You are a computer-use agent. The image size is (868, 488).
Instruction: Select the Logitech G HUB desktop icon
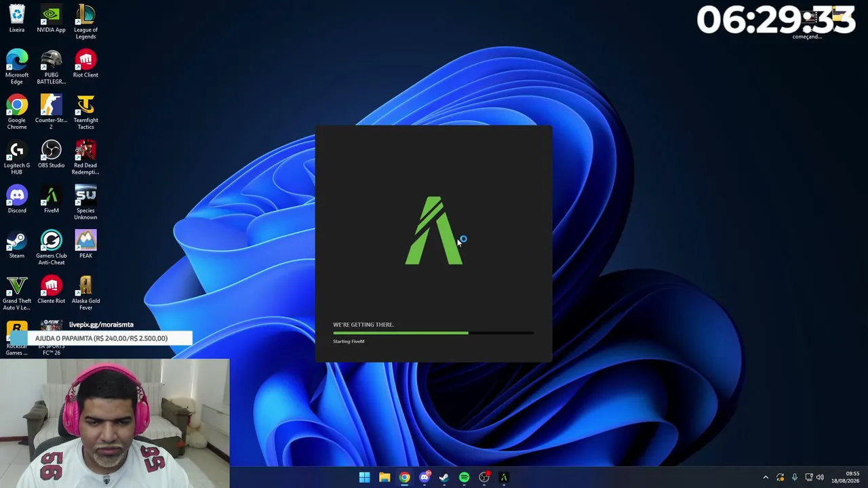[x=17, y=158]
